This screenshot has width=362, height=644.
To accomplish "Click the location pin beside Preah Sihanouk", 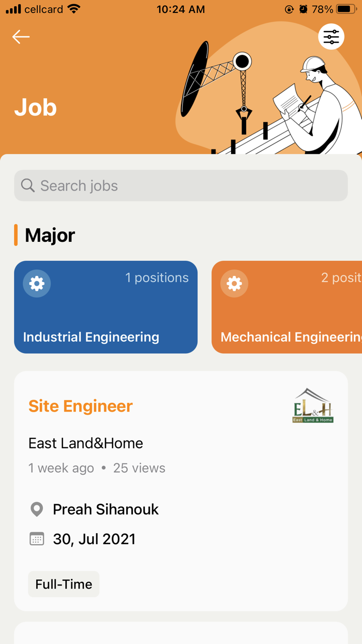I will coord(36,509).
